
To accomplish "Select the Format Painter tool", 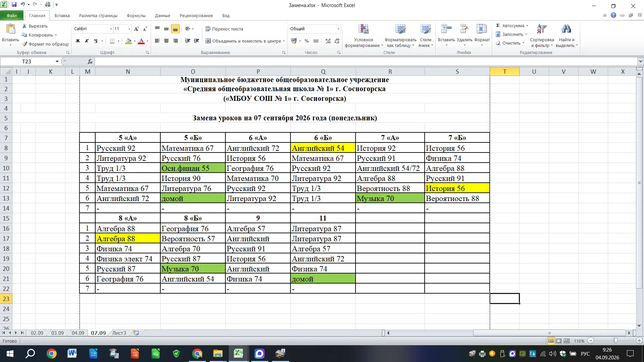I will click(x=46, y=44).
